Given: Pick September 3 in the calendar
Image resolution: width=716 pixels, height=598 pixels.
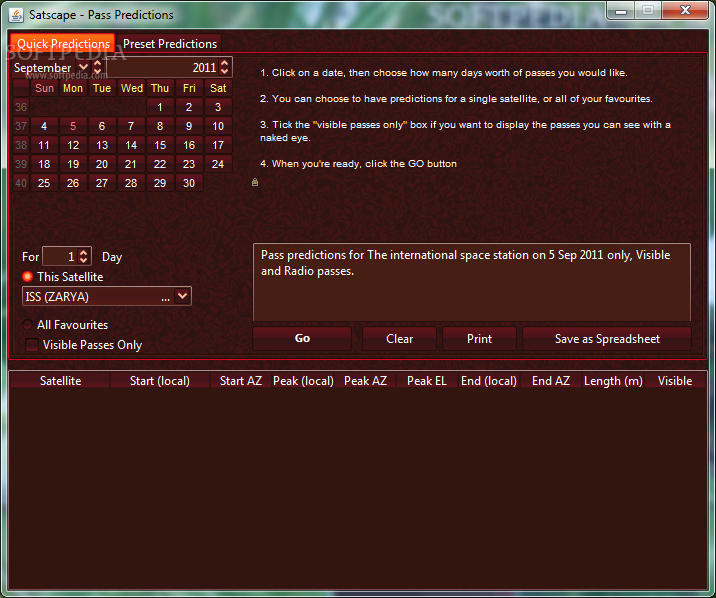Looking at the screenshot, I should [x=218, y=107].
